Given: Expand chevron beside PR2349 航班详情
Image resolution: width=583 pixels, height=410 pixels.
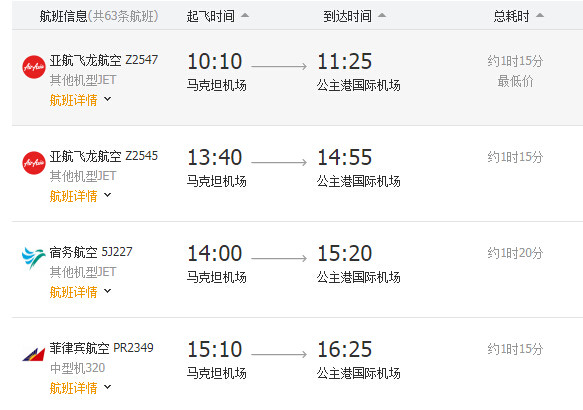Looking at the screenshot, I should [107, 387].
